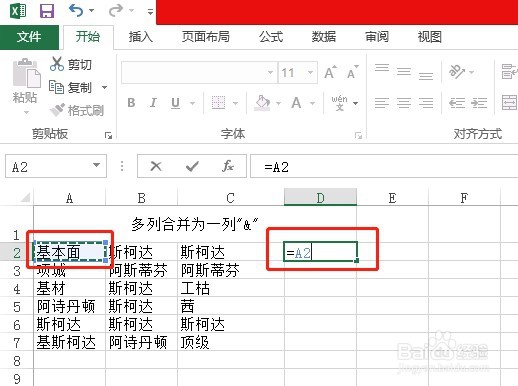The image size is (518, 386).
Task: Switch to the 数据 tab
Action: click(324, 37)
